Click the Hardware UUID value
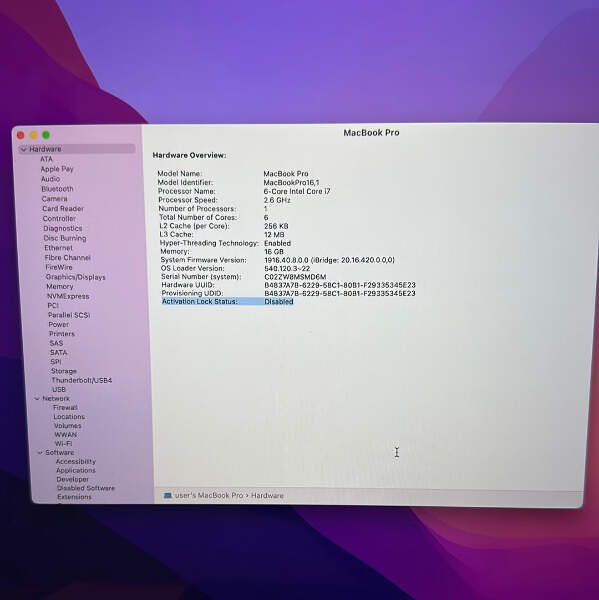 coord(340,285)
